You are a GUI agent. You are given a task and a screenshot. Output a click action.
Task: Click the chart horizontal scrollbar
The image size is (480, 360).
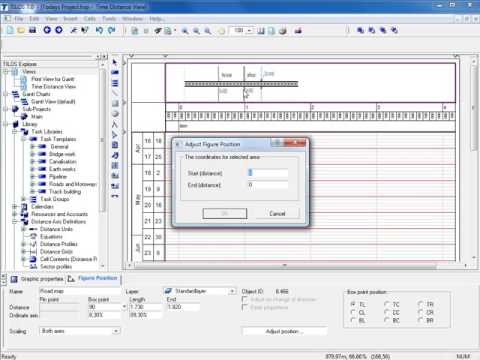click(x=286, y=266)
